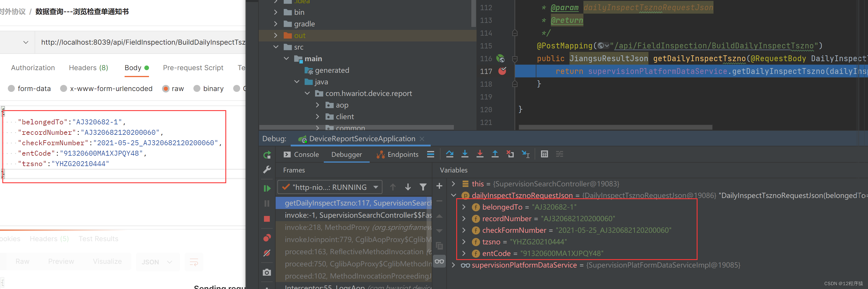The image size is (868, 289).
Task: Open debugger settings with wrench icon
Action: [267, 169]
